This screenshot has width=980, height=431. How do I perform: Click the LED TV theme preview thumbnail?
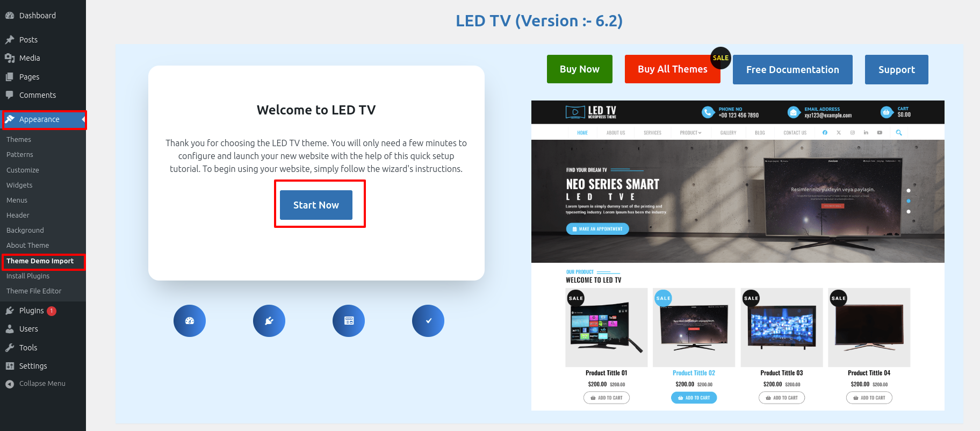pyautogui.click(x=738, y=255)
